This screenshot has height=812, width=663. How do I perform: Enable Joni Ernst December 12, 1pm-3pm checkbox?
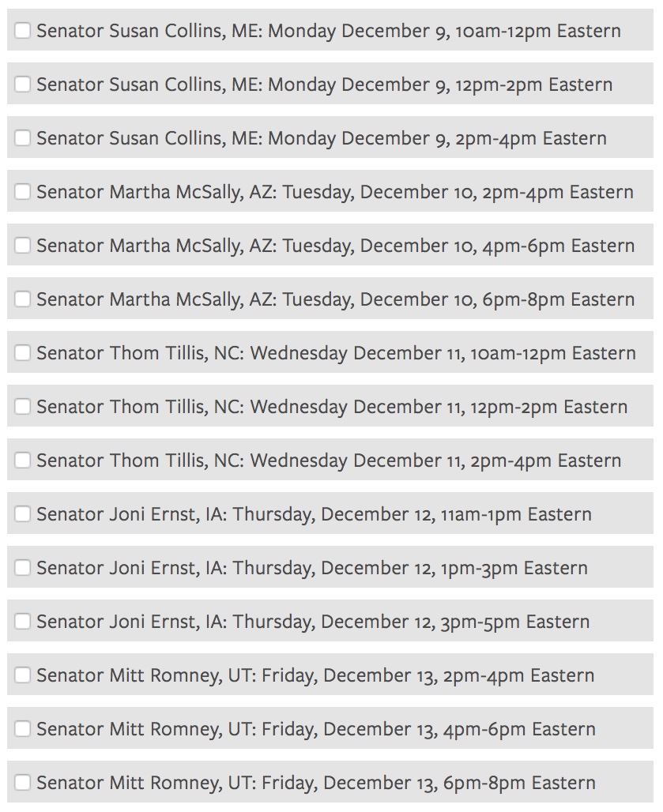pos(22,568)
